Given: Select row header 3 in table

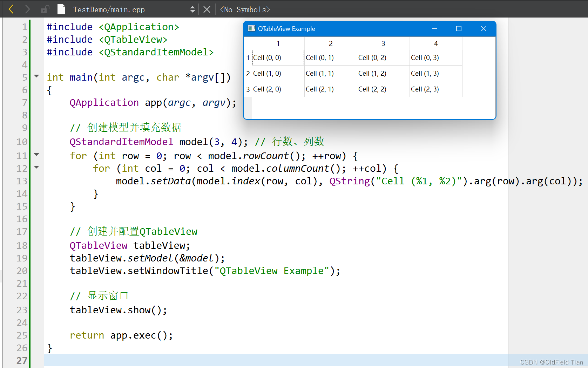Looking at the screenshot, I should [x=248, y=89].
